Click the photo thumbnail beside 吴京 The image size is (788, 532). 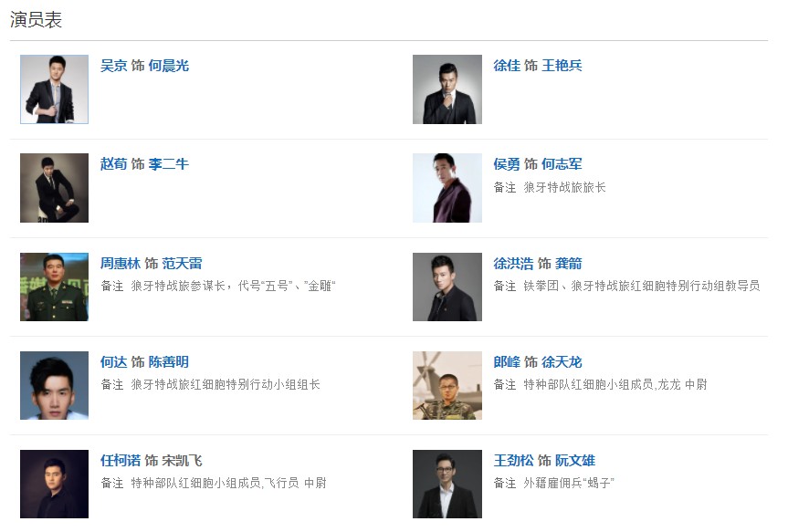pyautogui.click(x=54, y=89)
